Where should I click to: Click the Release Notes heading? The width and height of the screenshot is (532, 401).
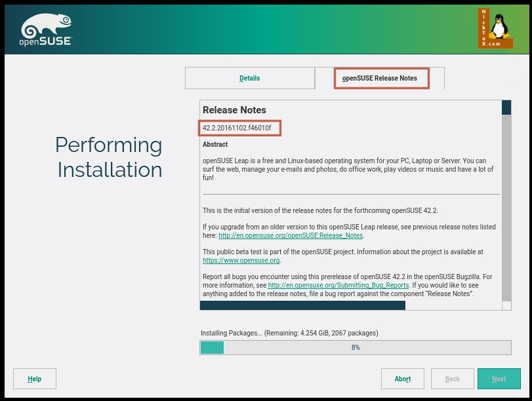[x=234, y=110]
